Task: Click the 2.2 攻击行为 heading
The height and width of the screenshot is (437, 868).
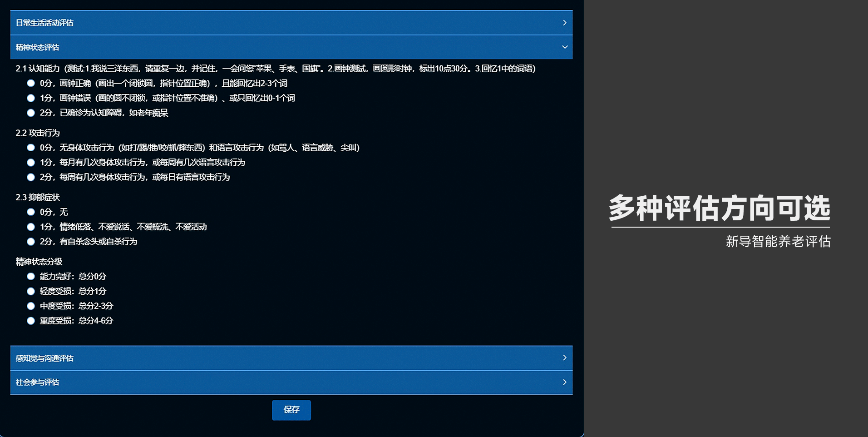Action: [38, 133]
